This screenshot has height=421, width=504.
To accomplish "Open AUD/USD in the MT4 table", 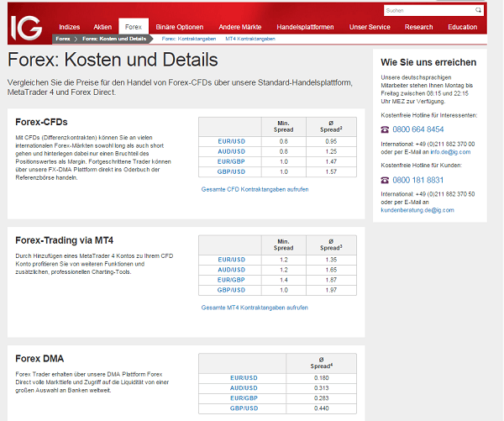I will click(232, 270).
